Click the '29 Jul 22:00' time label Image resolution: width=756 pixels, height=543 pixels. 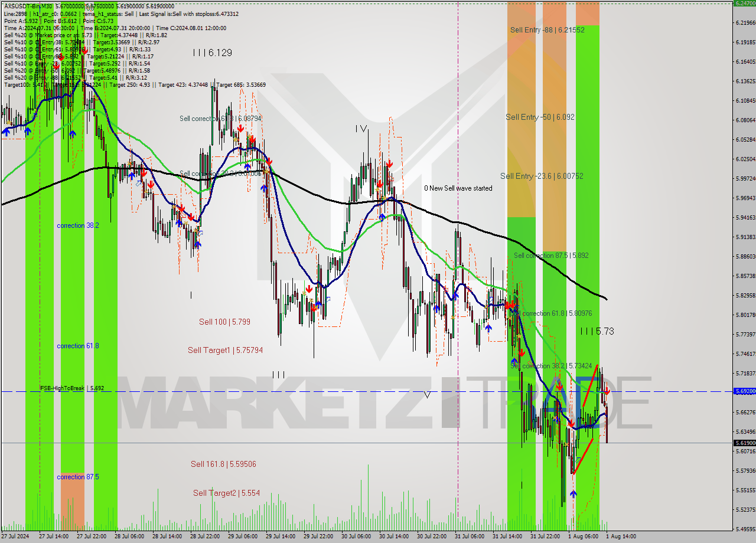(x=318, y=537)
